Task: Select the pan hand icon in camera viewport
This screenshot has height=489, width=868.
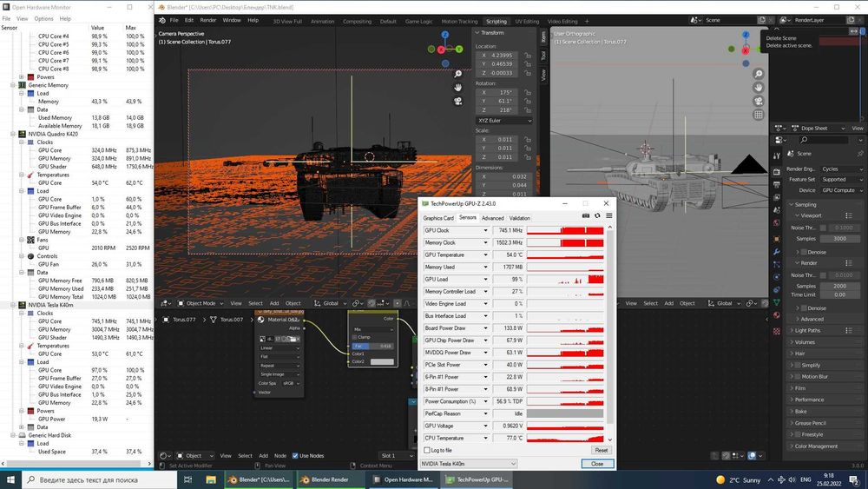Action: tap(457, 88)
